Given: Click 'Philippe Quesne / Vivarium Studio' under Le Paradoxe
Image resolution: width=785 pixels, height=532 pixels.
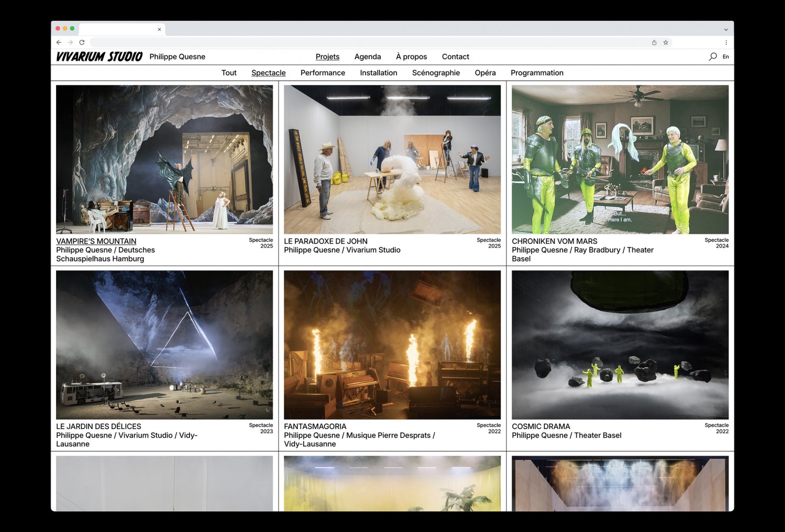Looking at the screenshot, I should click(x=342, y=250).
